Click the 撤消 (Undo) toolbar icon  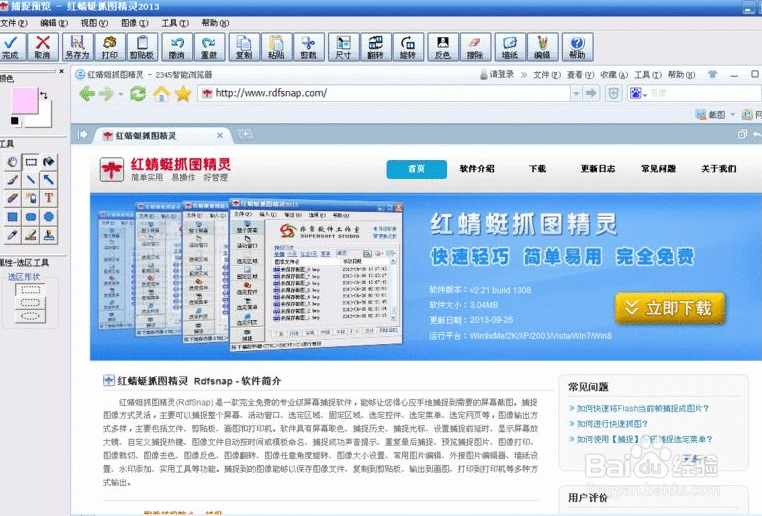(x=177, y=47)
